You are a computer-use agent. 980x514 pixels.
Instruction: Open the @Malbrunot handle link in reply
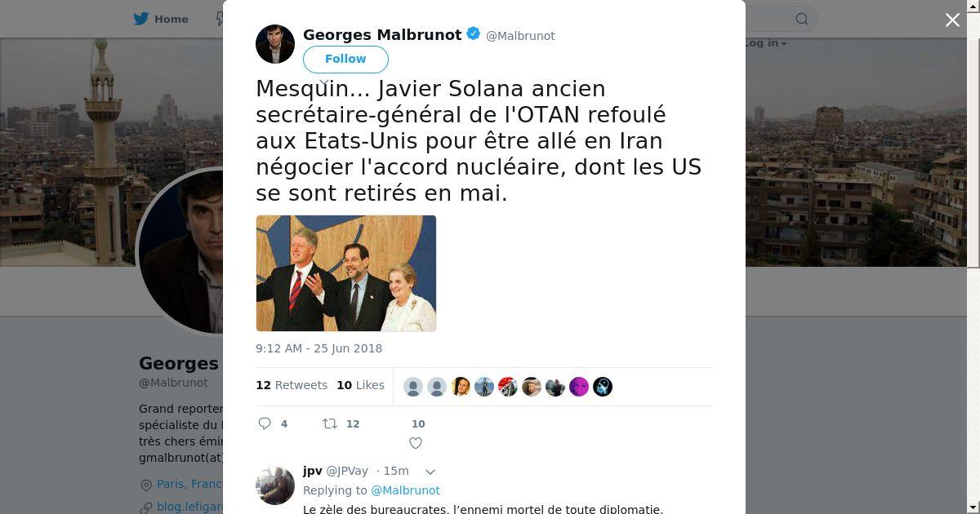click(405, 490)
